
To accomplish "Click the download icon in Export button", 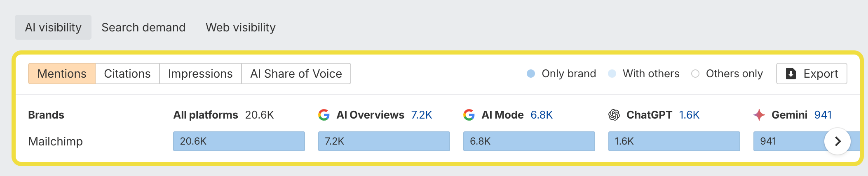I will point(791,74).
